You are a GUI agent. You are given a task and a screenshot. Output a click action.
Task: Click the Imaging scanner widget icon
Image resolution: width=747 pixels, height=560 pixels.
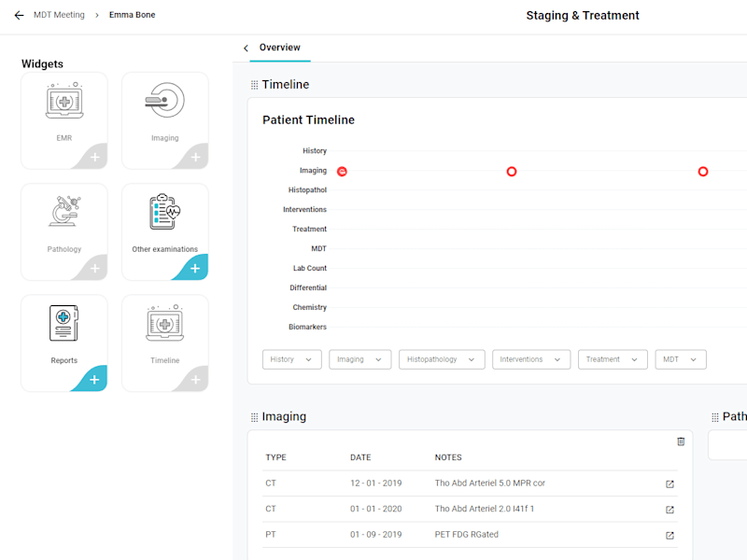click(x=165, y=101)
